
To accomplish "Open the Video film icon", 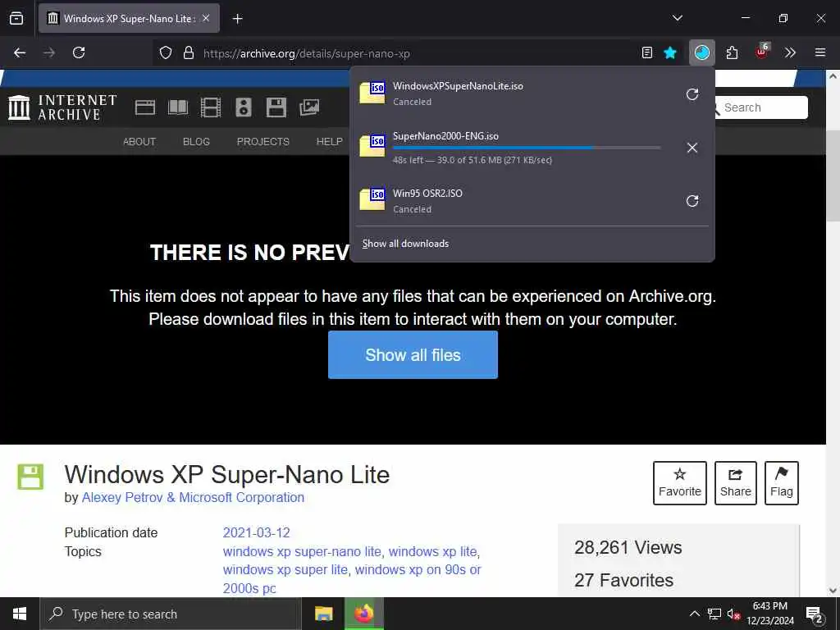I will (211, 107).
